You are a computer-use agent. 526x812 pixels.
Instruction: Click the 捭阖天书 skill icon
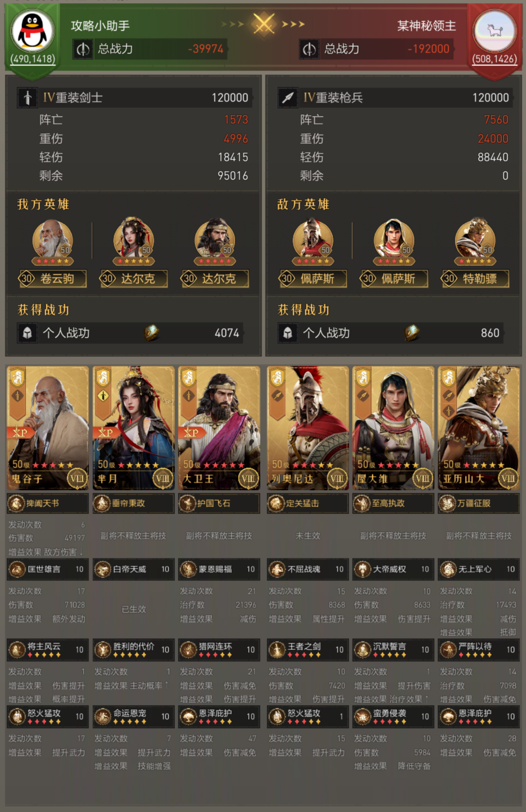coord(17,503)
